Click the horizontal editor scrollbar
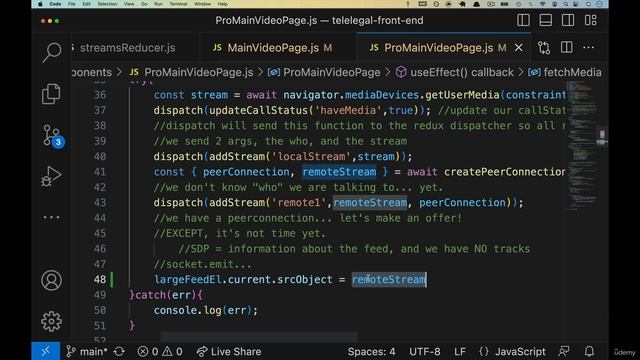This screenshot has width=640, height=360. 259,337
